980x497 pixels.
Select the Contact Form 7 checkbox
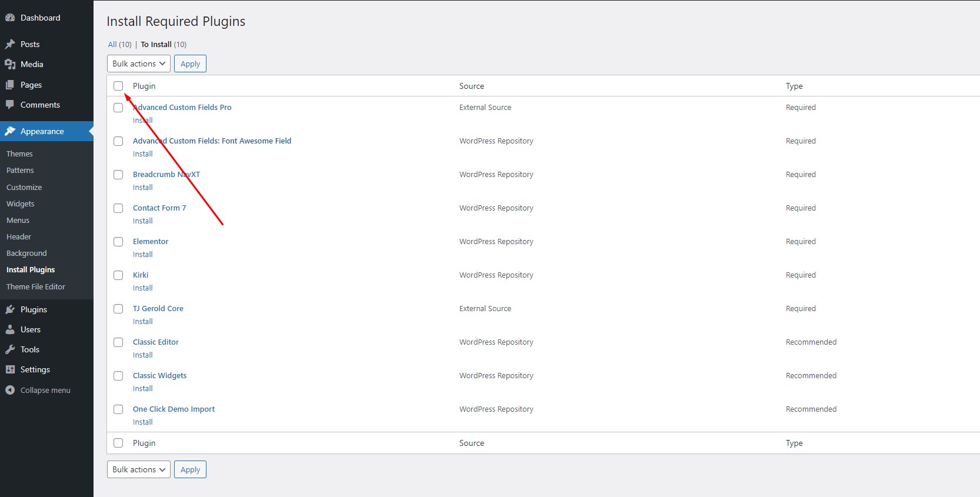tap(118, 208)
